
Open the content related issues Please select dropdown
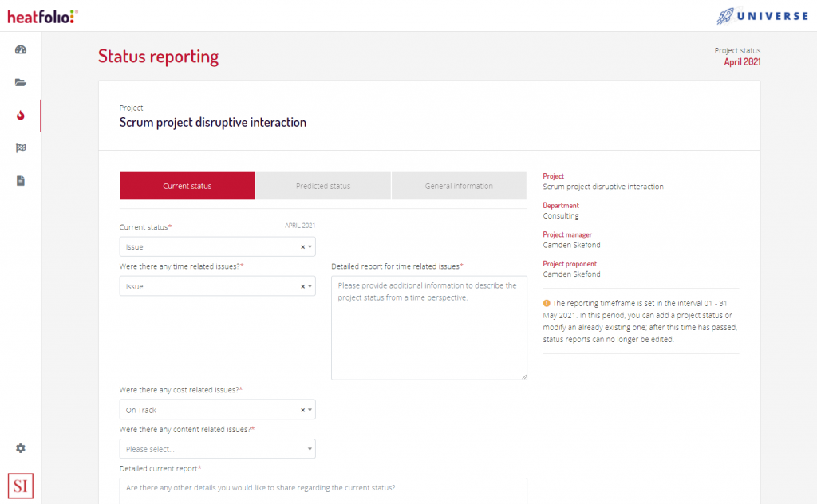pyautogui.click(x=217, y=449)
